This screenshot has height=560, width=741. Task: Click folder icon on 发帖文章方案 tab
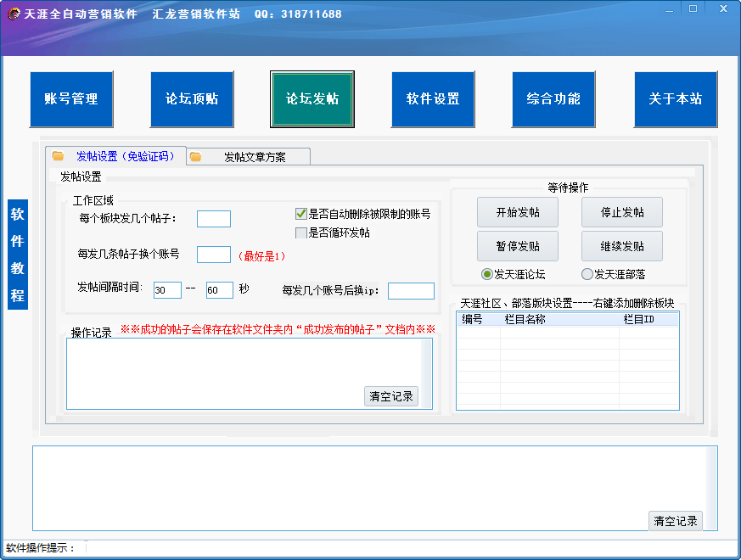click(x=195, y=156)
